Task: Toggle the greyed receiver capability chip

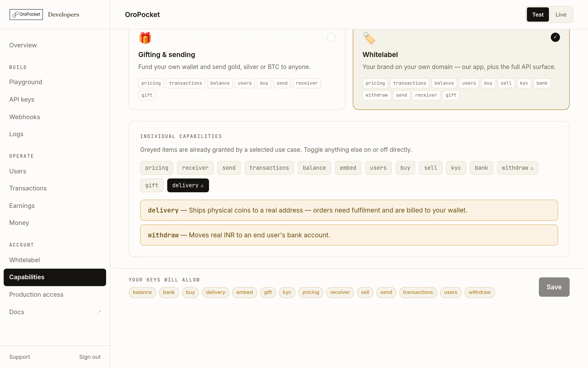Action: pyautogui.click(x=195, y=168)
